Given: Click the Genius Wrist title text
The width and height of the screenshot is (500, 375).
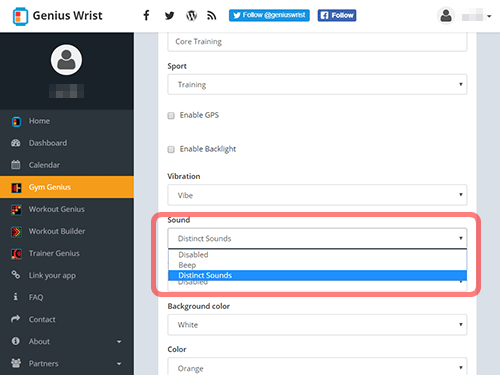Looking at the screenshot, I should tap(68, 16).
